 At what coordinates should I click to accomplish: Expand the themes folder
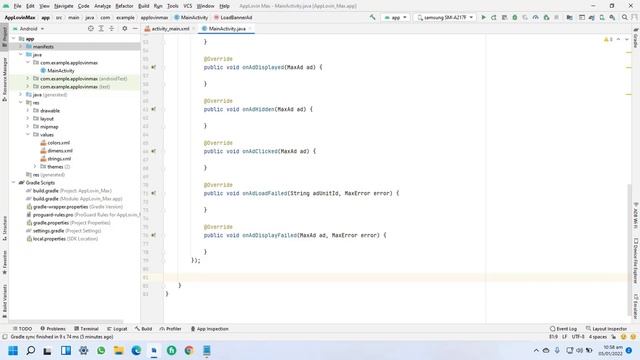click(35, 167)
